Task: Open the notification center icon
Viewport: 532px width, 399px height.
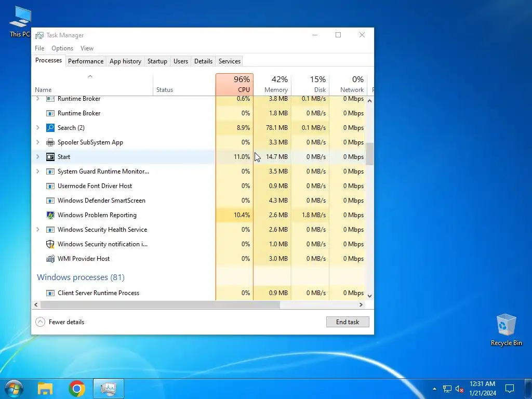Action: 509,389
